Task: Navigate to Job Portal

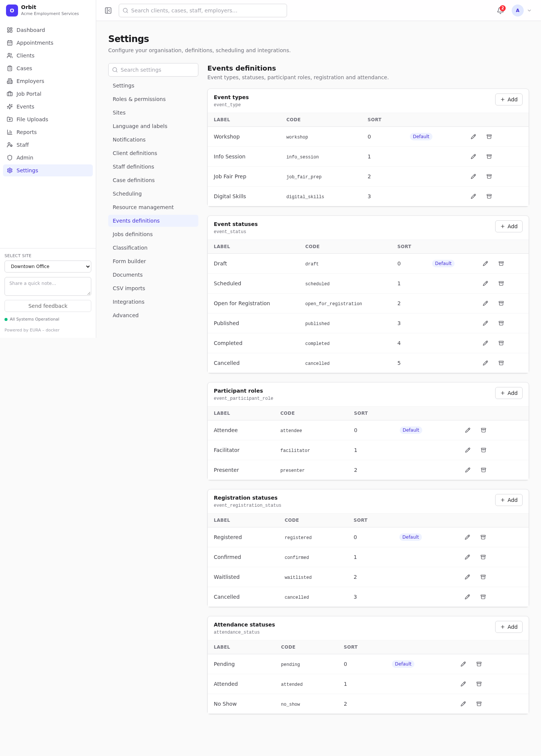Action: (x=48, y=94)
